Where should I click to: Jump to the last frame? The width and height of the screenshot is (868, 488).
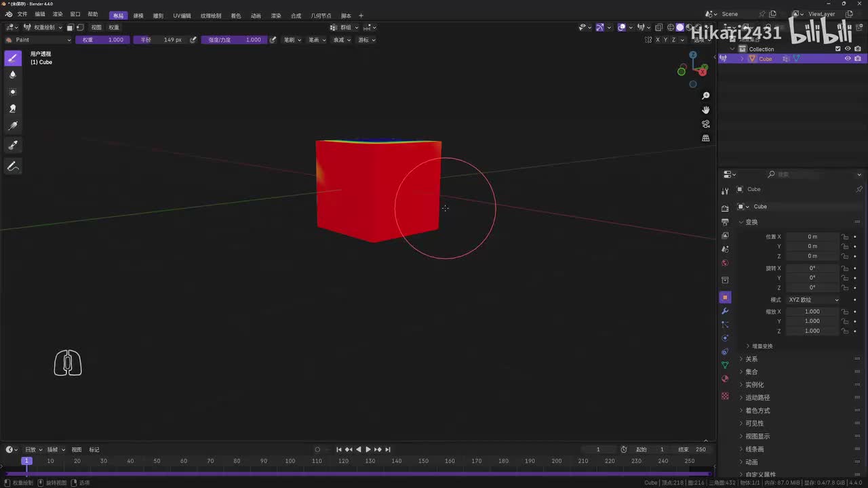(x=388, y=449)
